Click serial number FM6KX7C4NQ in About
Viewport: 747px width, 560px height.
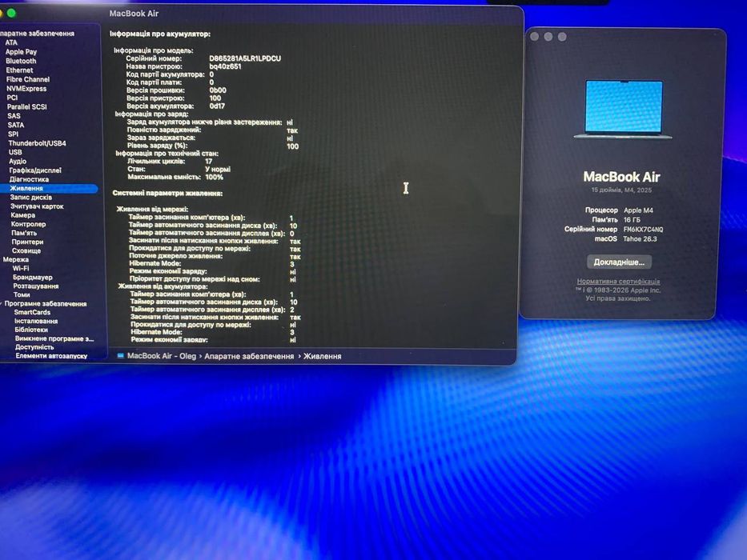tap(643, 229)
